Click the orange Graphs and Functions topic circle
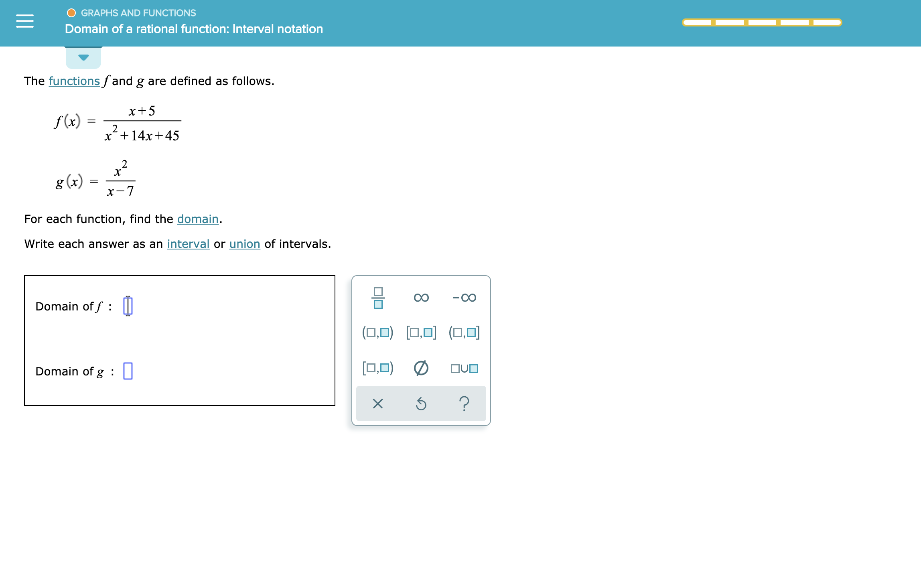Image resolution: width=921 pixels, height=588 pixels. [71, 13]
